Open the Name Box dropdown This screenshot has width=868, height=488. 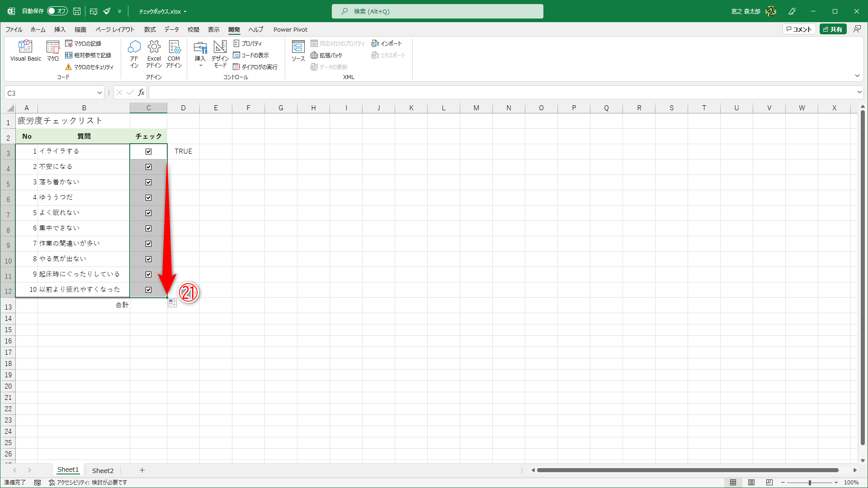click(99, 93)
